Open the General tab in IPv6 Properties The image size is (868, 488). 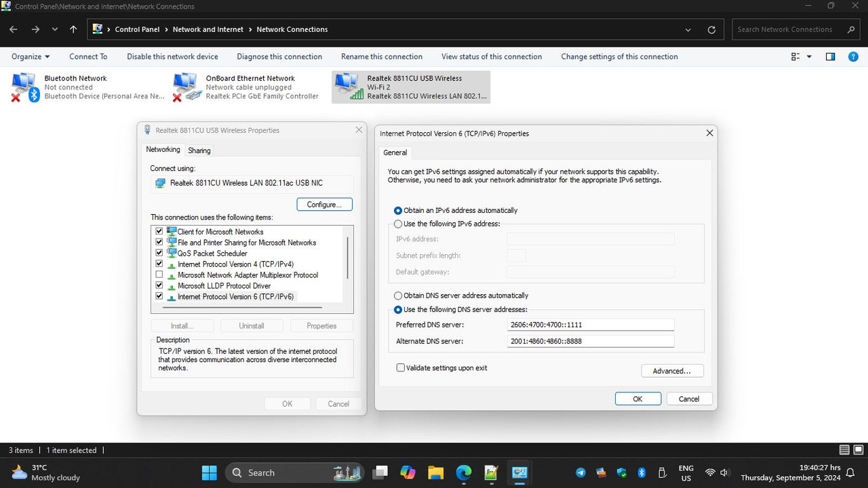[x=395, y=152]
